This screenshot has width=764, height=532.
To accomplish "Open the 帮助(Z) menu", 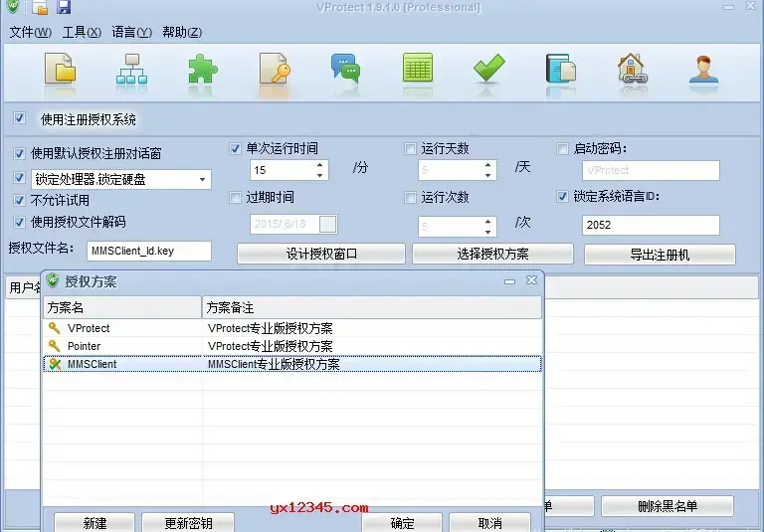I will pos(182,32).
